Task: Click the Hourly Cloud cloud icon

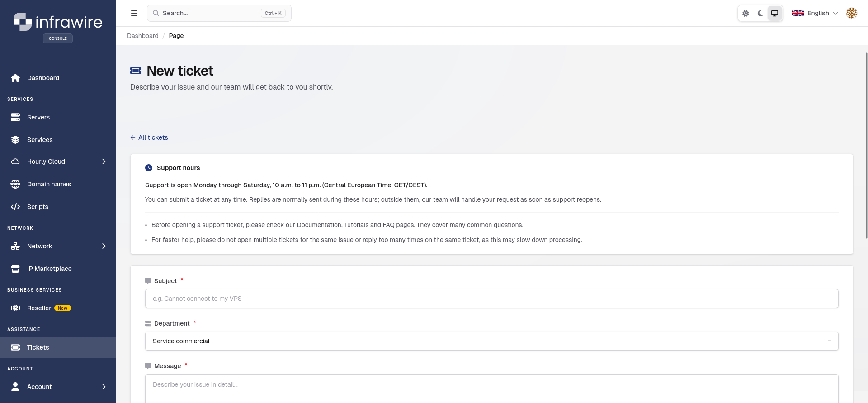Action: 15,161
